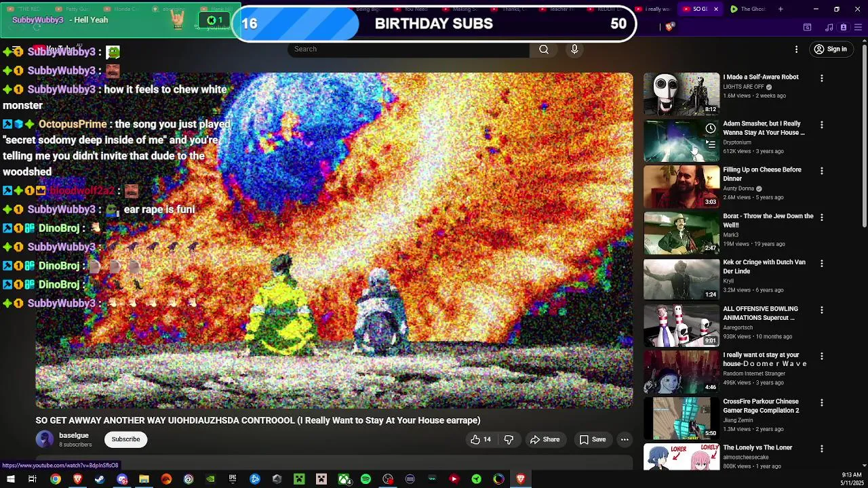The width and height of the screenshot is (868, 488).
Task: Open Epic Games Launcher from taskbar
Action: (x=233, y=479)
